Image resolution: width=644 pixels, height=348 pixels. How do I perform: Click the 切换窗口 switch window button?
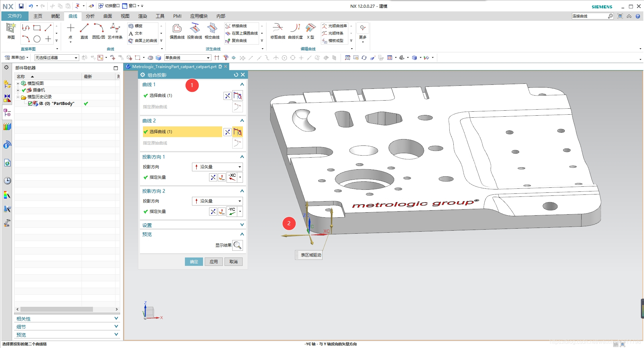pos(109,6)
